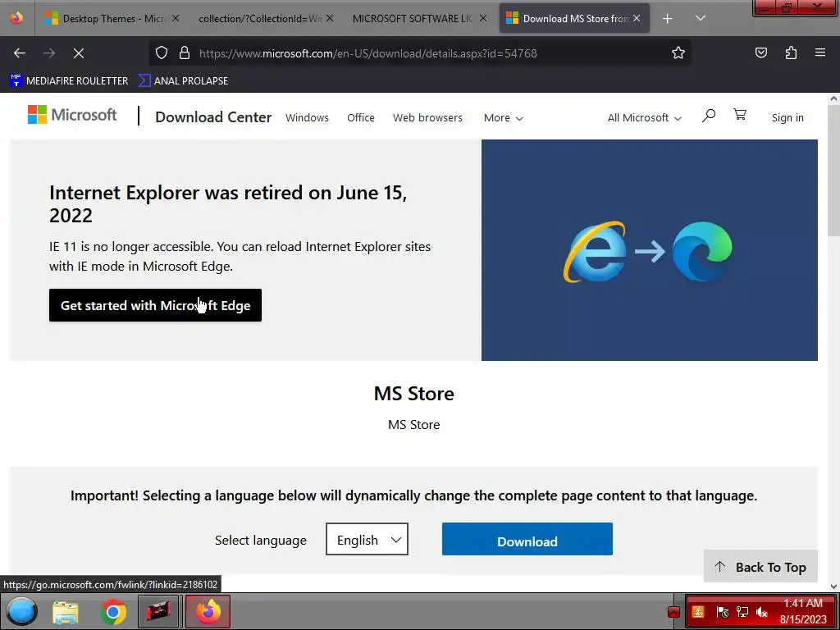The image size is (840, 630).
Task: Click Back To Top button
Action: pyautogui.click(x=760, y=567)
